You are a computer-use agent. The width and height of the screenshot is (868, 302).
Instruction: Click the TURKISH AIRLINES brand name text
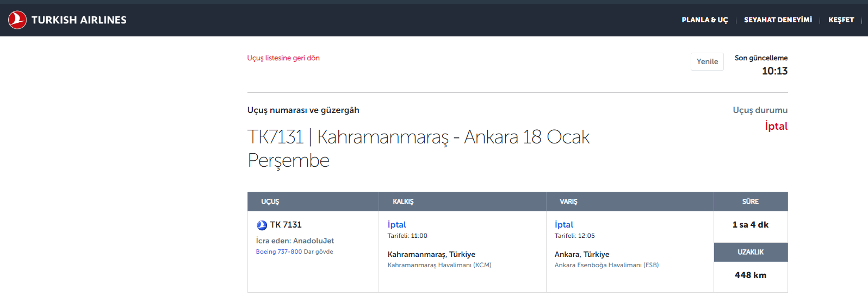pos(79,20)
